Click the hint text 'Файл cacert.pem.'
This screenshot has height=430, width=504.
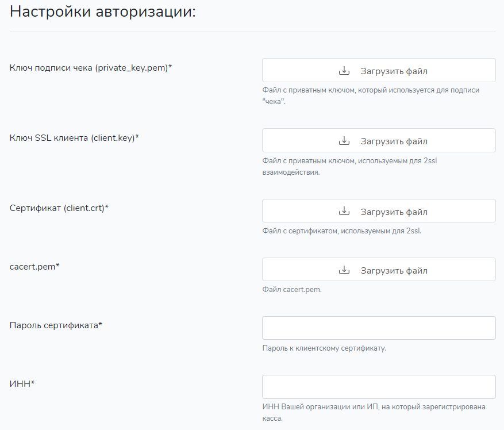[292, 290]
